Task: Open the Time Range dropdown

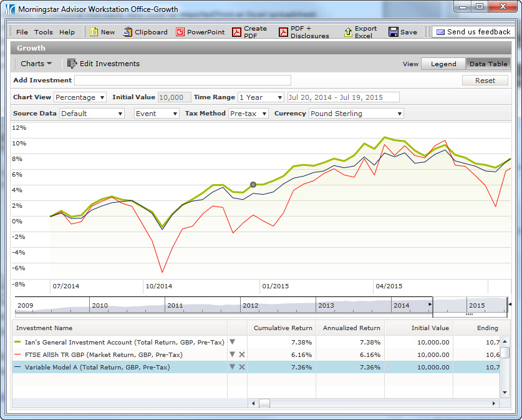Action: [x=261, y=97]
